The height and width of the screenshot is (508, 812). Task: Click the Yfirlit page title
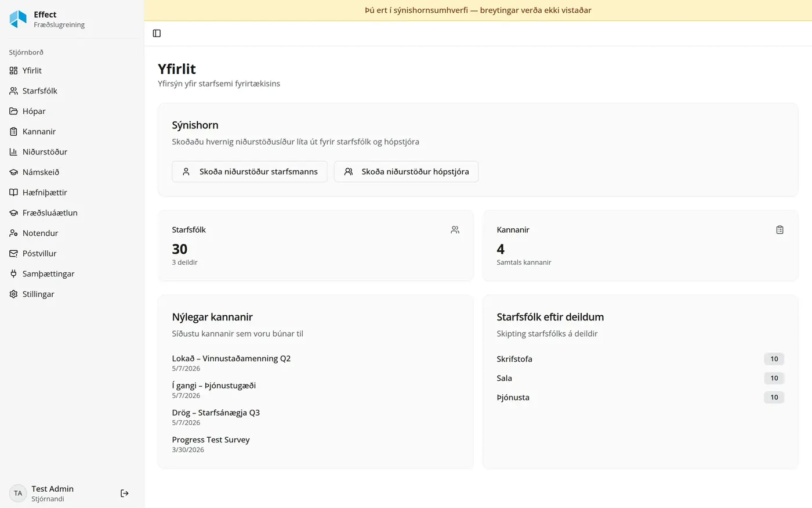coord(177,69)
